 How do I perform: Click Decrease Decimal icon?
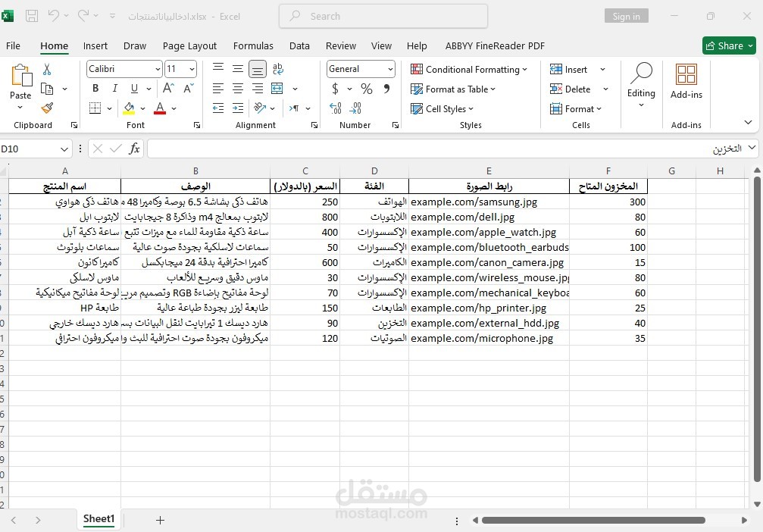coord(355,108)
